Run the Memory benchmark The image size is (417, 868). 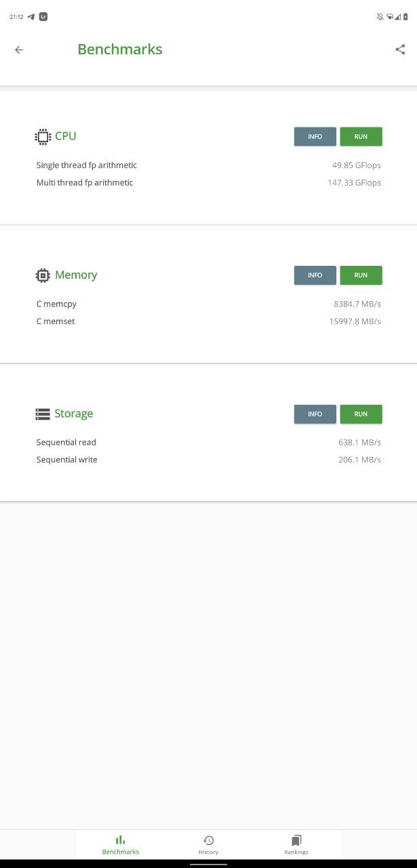click(361, 275)
